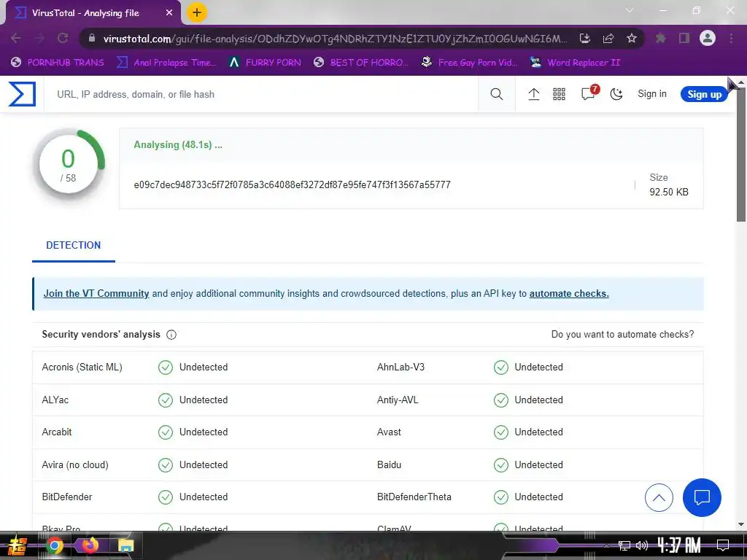Click the address bar URL
This screenshot has height=560, width=747.
(335, 39)
